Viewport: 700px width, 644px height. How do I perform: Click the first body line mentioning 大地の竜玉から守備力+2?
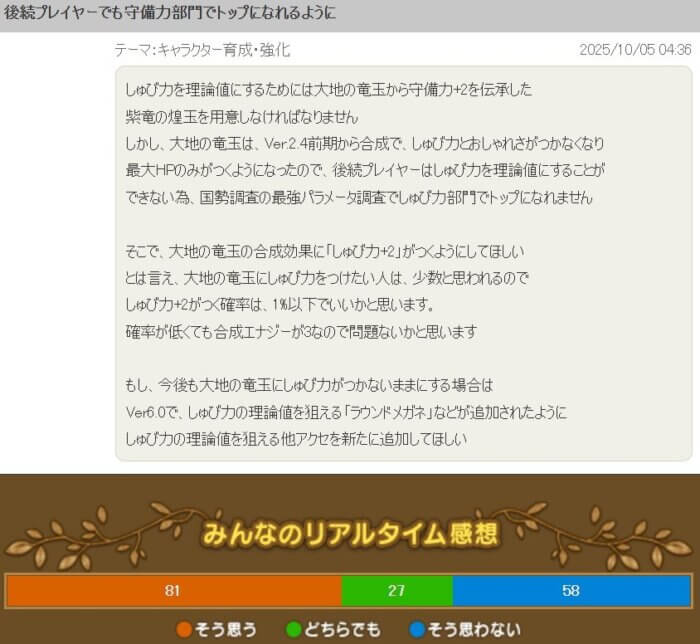pos(329,90)
